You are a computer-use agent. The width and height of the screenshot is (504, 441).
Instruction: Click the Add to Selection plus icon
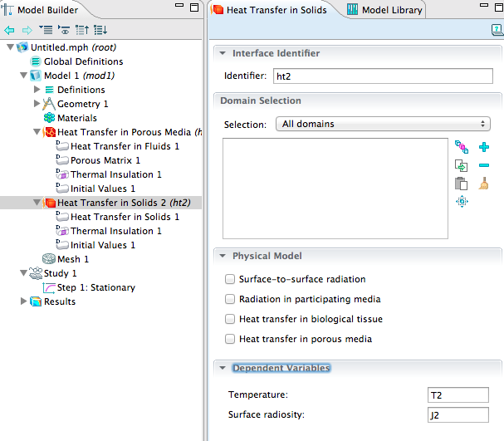[484, 148]
